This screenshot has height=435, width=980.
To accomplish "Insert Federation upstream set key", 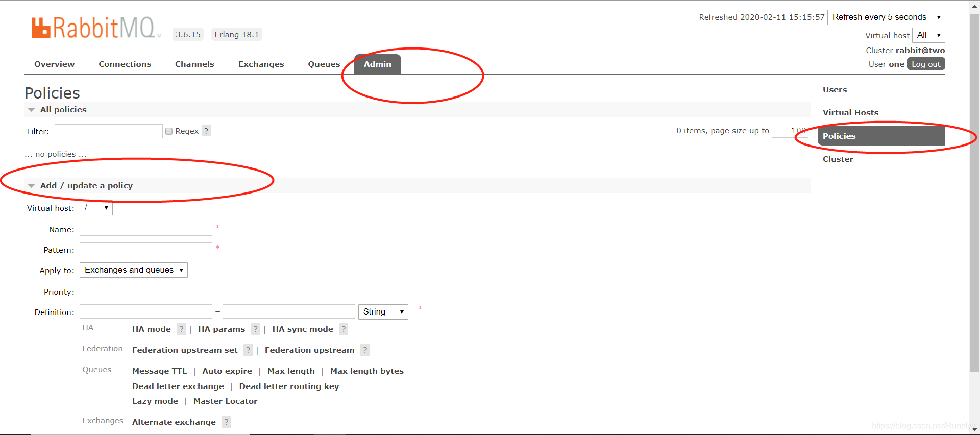I will pos(185,350).
